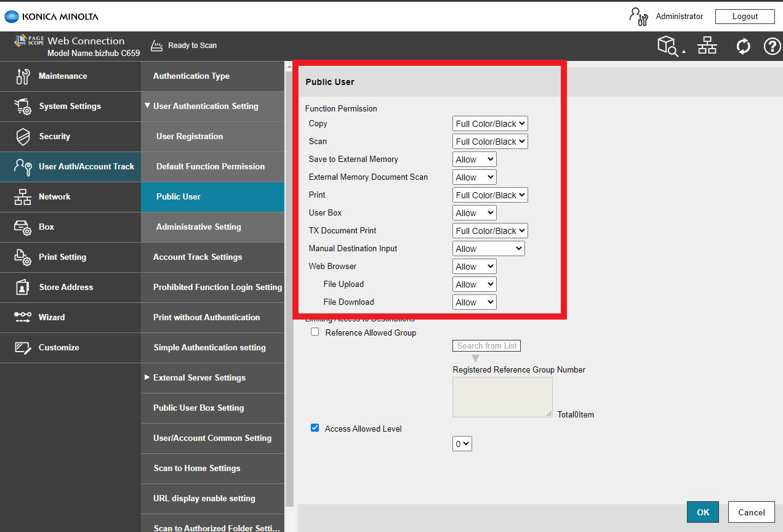Click the Registered Reference Group Number textbox
This screenshot has height=532, width=783.
(x=502, y=397)
